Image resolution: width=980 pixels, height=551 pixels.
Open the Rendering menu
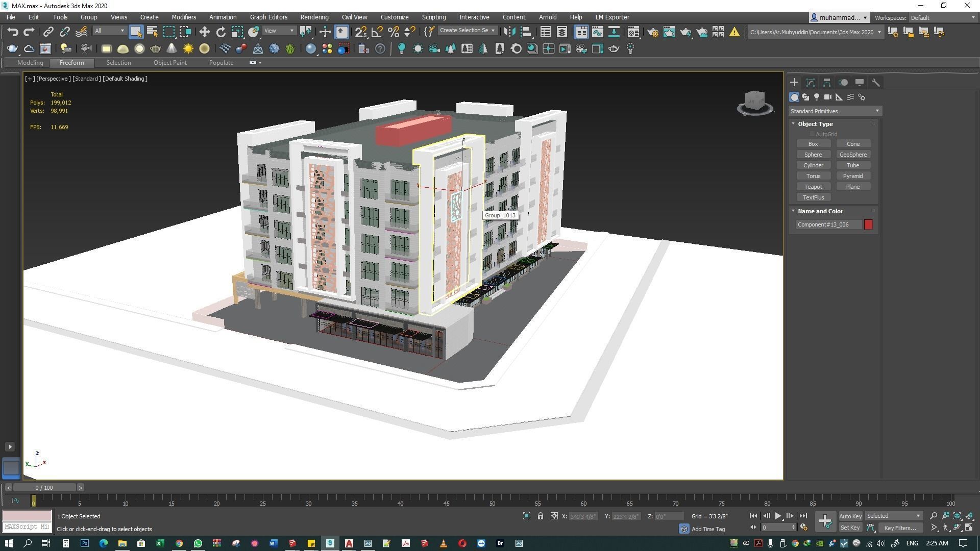coord(314,17)
